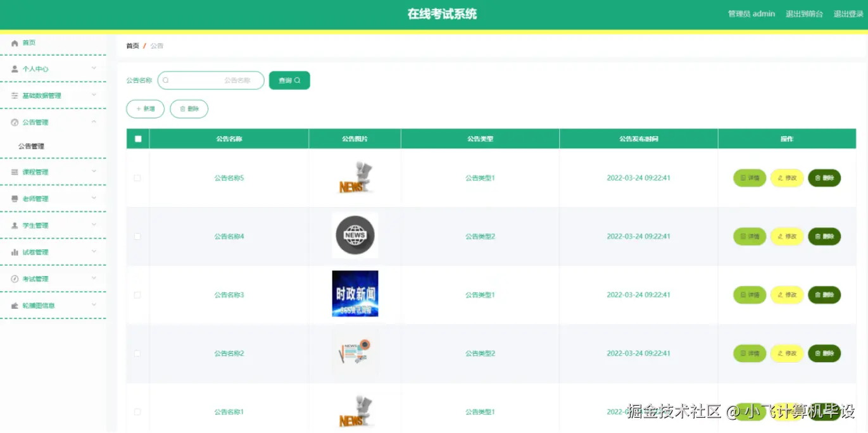Click the 查询 search button

click(x=289, y=80)
